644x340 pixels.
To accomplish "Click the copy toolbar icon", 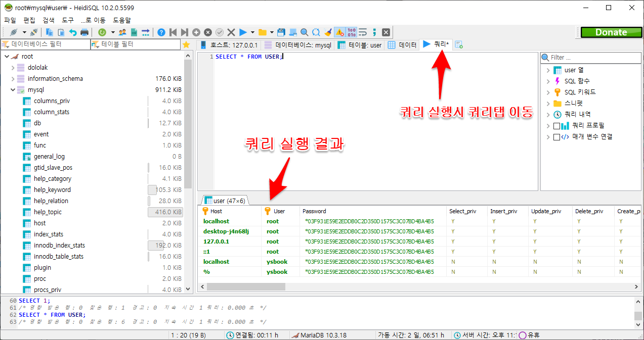I will pyautogui.click(x=50, y=32).
